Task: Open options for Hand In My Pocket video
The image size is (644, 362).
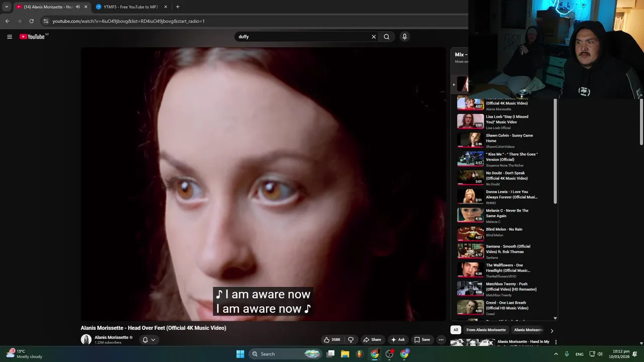Action: pyautogui.click(x=556, y=342)
